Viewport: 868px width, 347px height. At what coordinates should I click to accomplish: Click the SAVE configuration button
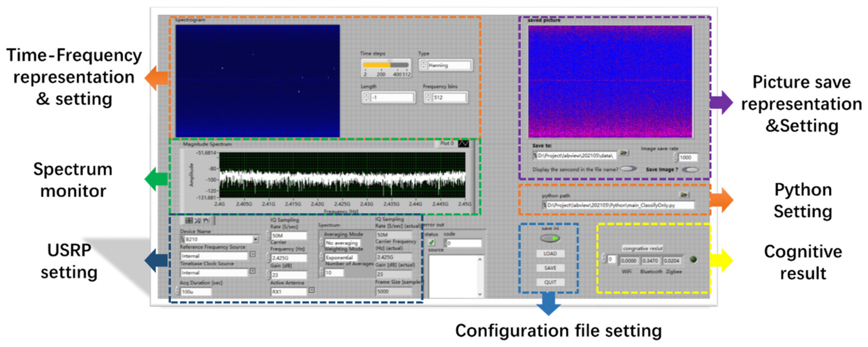pyautogui.click(x=550, y=268)
